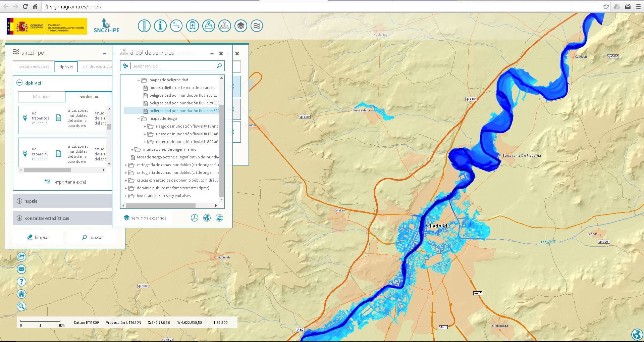Click the home icon on the map

(x=21, y=294)
